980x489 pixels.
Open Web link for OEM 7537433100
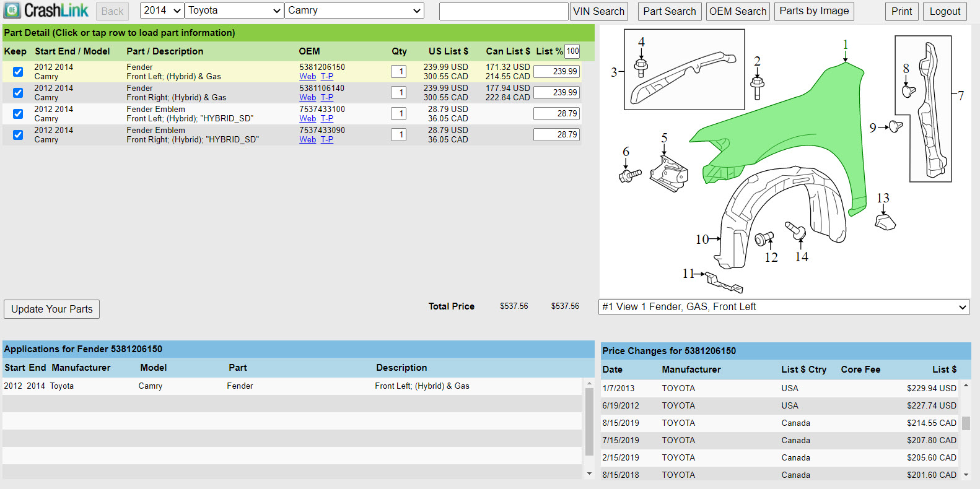click(308, 119)
